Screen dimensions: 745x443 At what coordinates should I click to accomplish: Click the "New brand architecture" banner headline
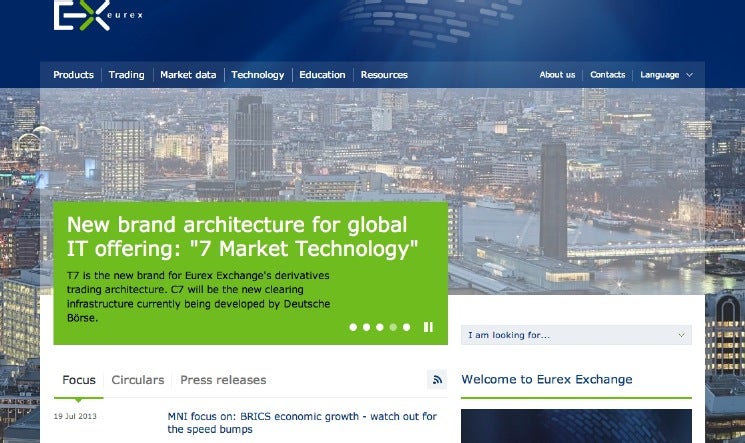pos(242,237)
